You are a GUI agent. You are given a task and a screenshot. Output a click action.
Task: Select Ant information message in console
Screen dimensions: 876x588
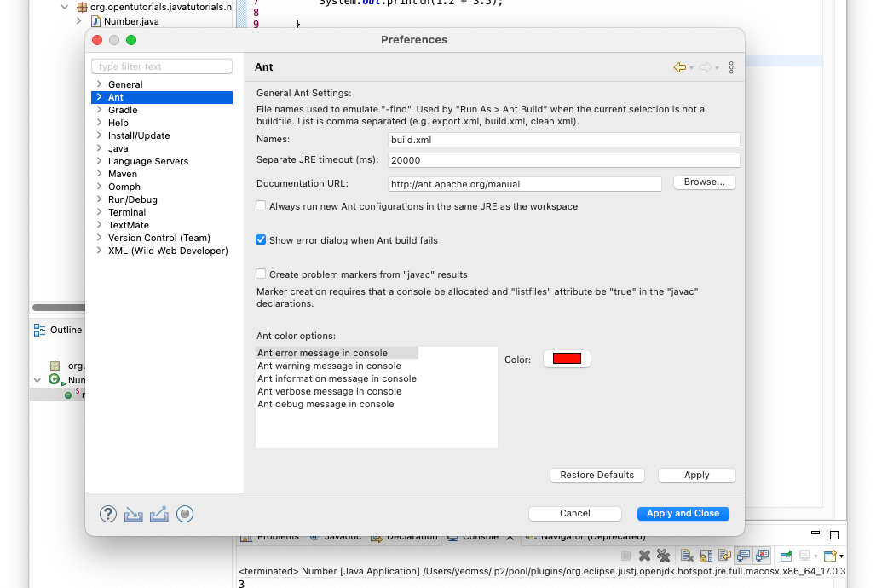tap(337, 379)
